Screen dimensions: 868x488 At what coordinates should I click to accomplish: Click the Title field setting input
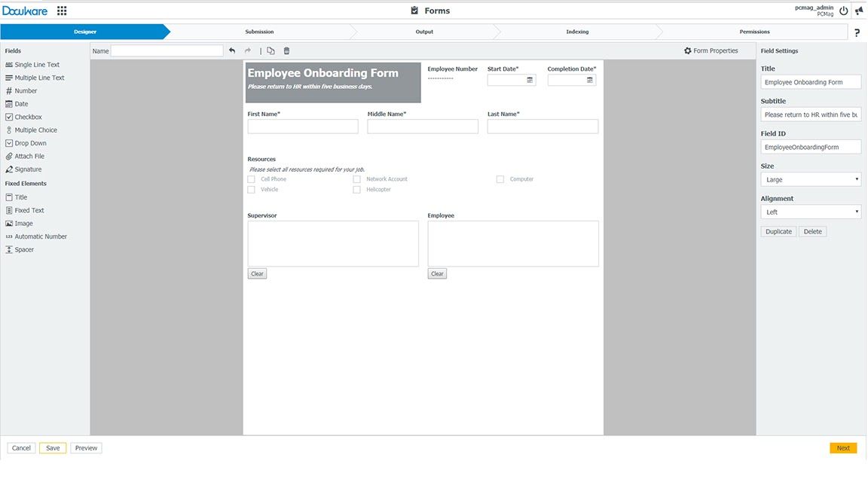click(811, 82)
